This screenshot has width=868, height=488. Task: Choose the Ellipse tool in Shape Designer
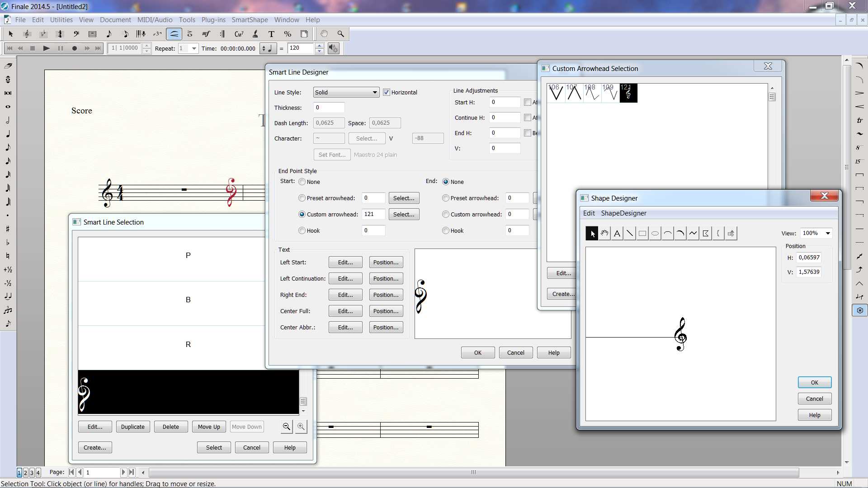pyautogui.click(x=655, y=234)
